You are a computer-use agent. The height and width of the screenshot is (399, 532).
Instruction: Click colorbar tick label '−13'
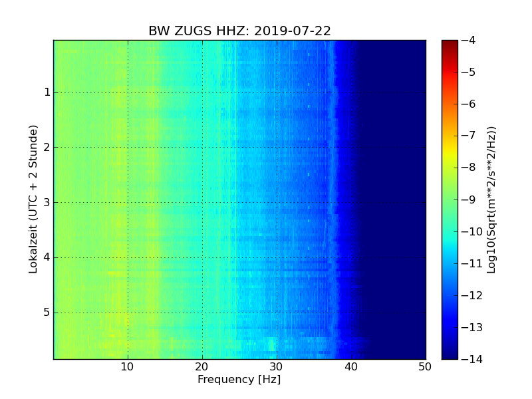pos(472,327)
